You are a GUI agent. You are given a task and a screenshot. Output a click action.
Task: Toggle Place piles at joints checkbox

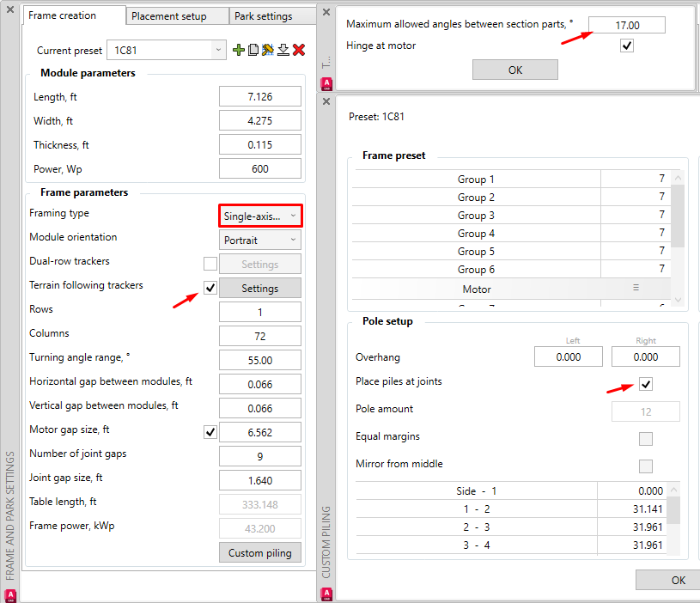coord(646,384)
